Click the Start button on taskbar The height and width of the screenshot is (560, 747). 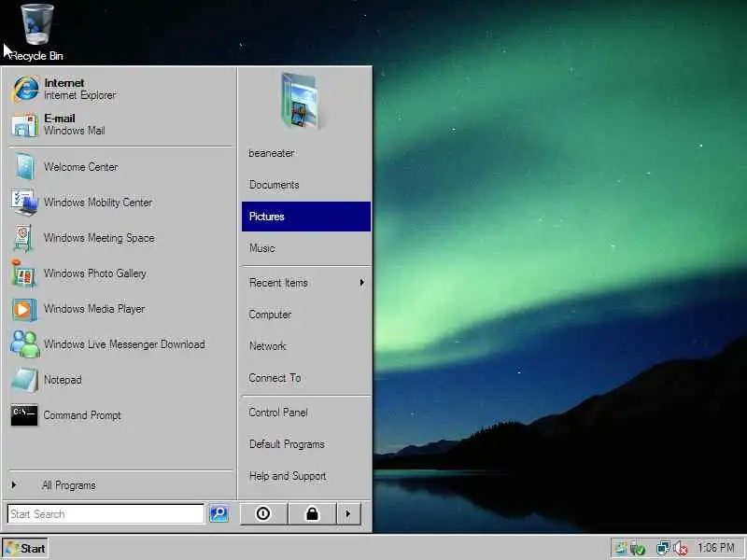25,548
